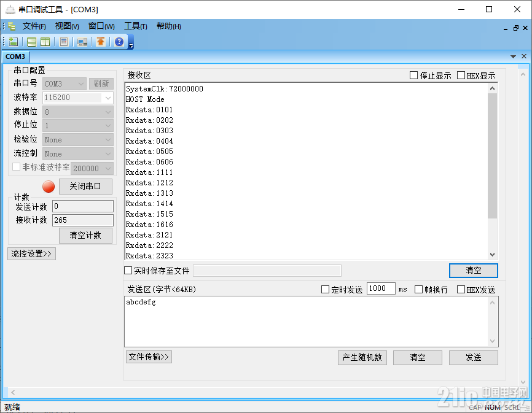The image size is (532, 413).
Task: Click the orange always-on-top arrow icon
Action: click(100, 42)
